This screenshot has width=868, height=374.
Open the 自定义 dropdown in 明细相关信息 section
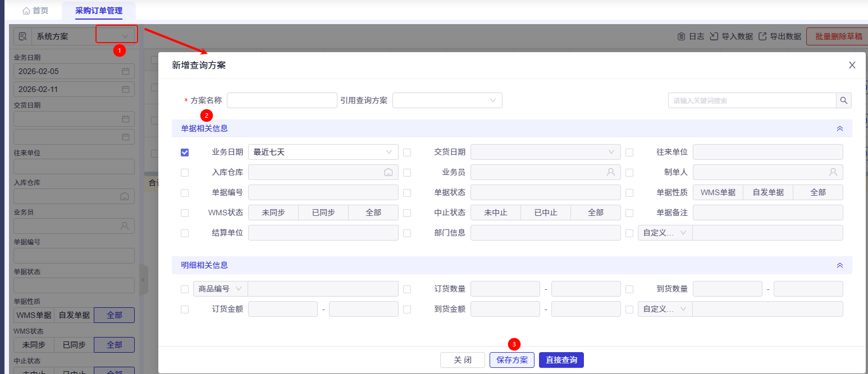coord(665,309)
